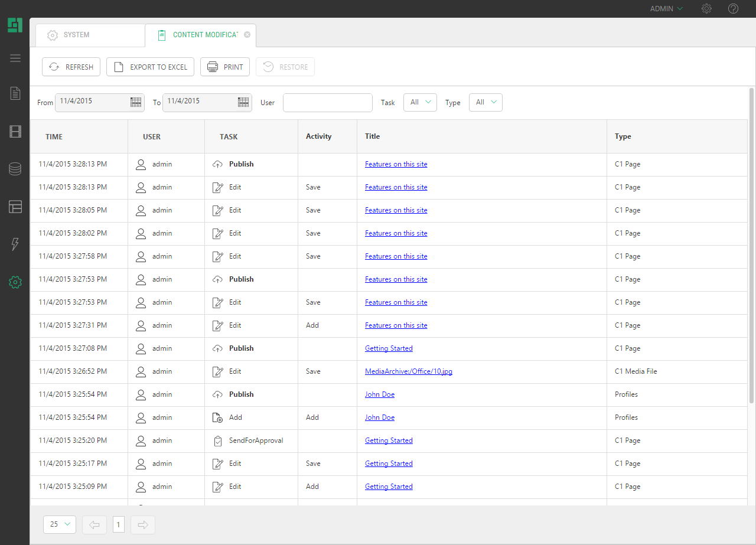
Task: Open the Layout perspective icon
Action: coord(15,207)
